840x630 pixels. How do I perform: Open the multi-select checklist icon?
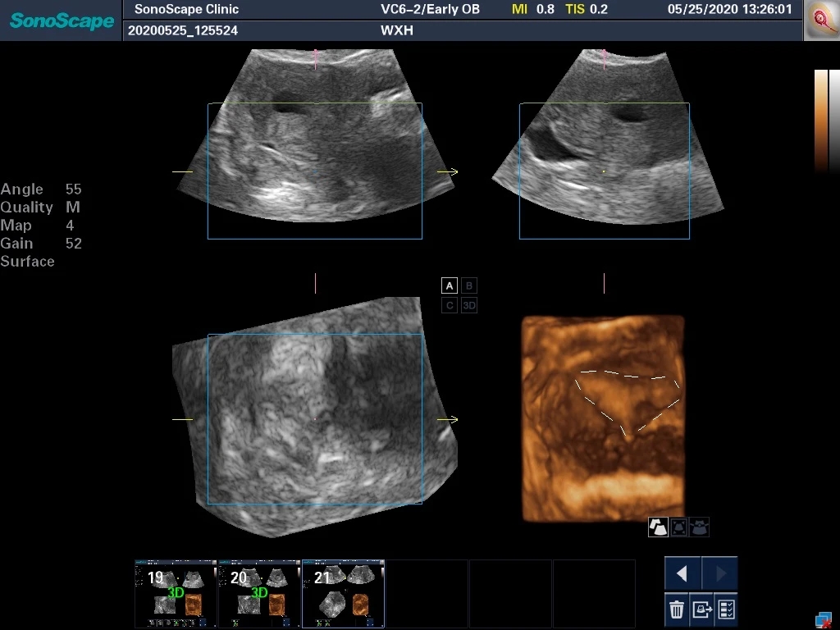726,609
